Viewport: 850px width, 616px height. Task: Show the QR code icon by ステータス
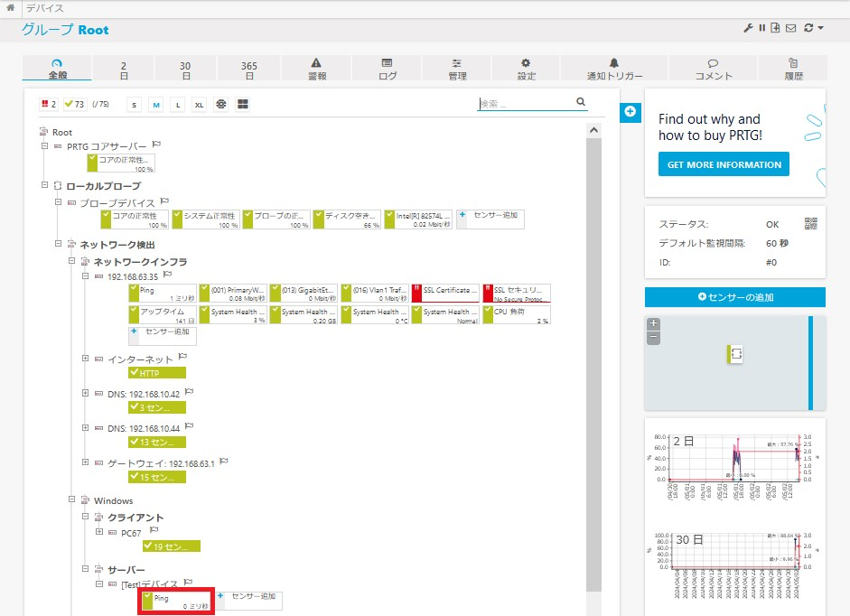click(811, 223)
